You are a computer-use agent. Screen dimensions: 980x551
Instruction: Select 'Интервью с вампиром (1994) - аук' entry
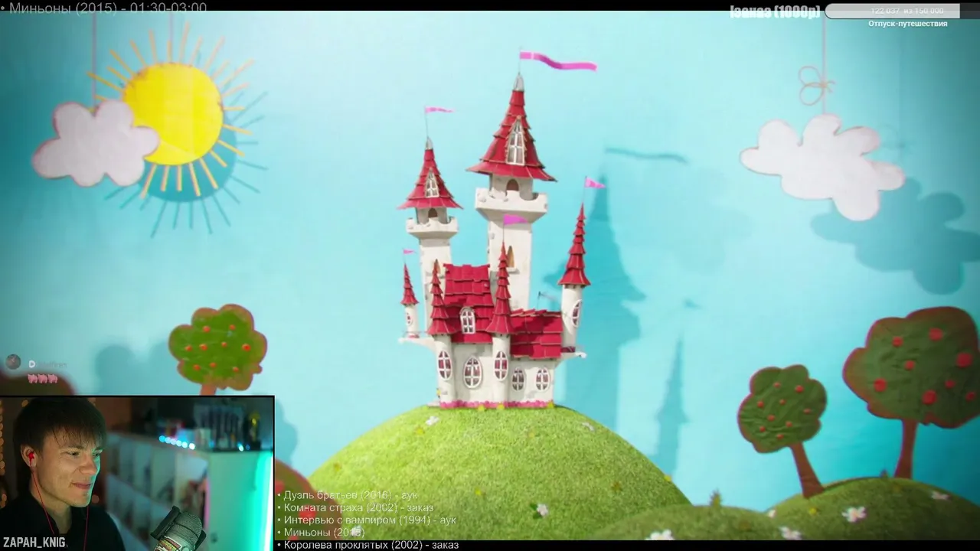pyautogui.click(x=366, y=520)
